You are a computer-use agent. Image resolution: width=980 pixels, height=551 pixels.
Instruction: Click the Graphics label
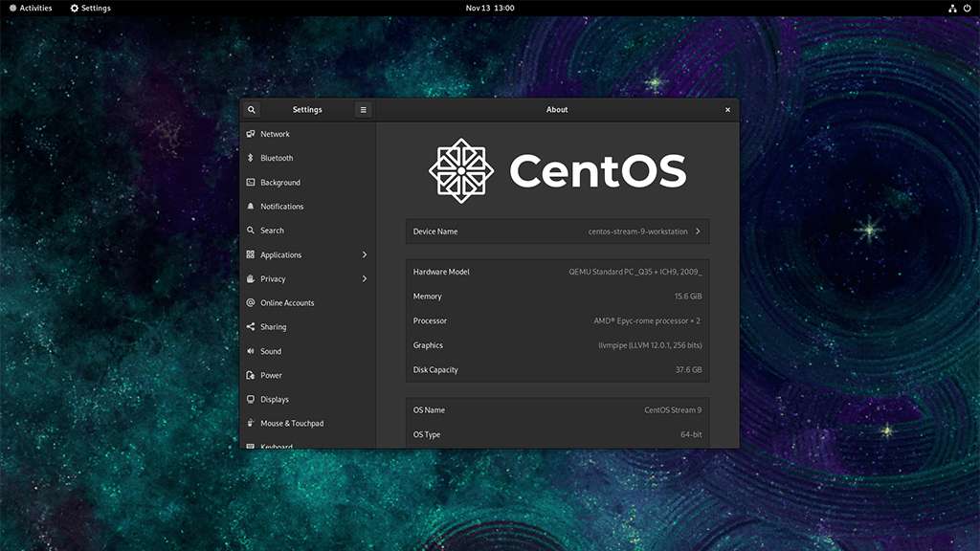428,344
